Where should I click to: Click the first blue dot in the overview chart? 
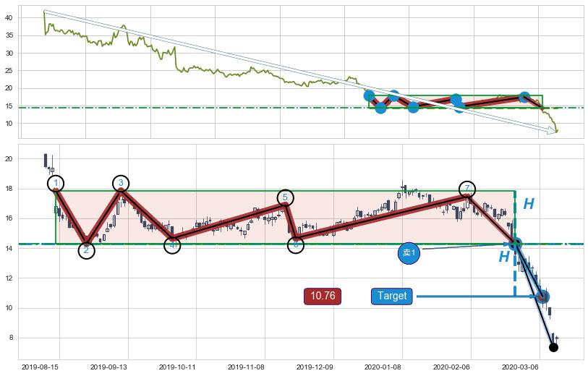pos(370,95)
